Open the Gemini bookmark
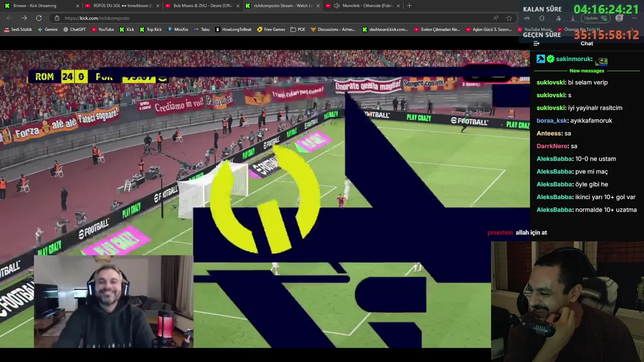 [47, 30]
